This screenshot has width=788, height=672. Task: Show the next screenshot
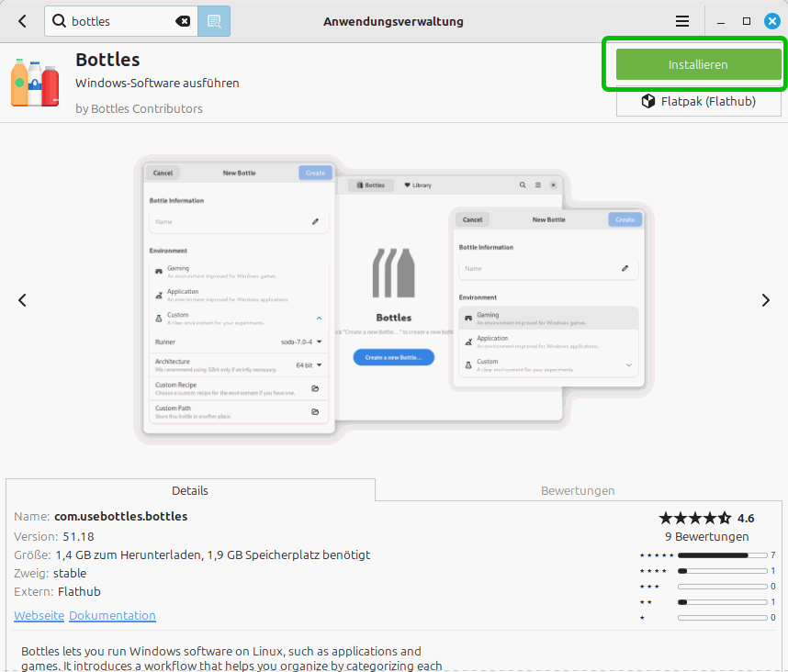(765, 300)
